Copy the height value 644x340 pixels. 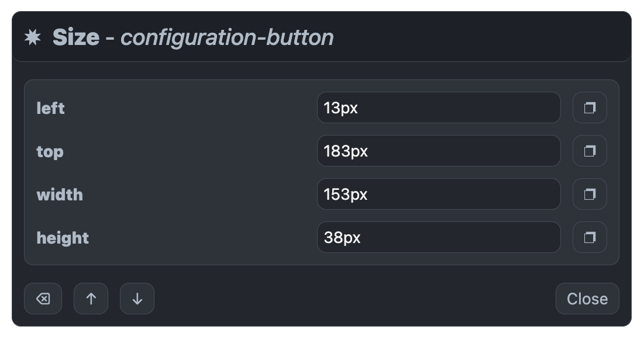pyautogui.click(x=590, y=237)
